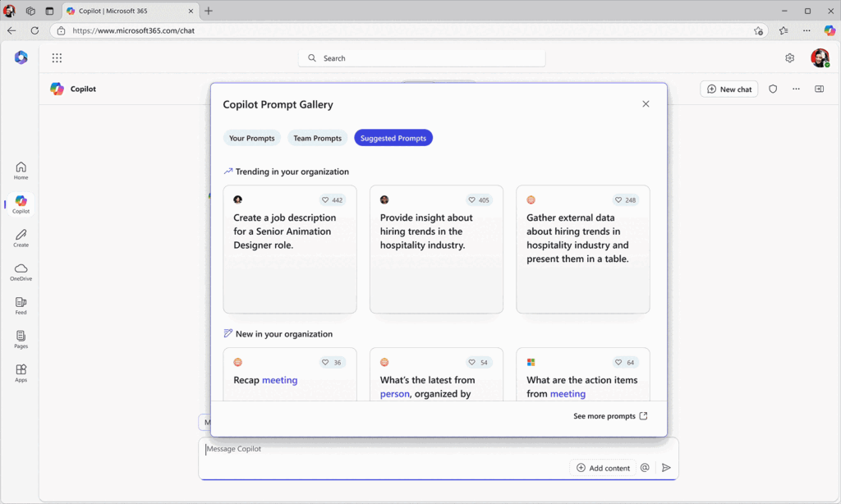This screenshot has height=504, width=841.
Task: Open the Feed panel from the sidebar
Action: click(20, 305)
